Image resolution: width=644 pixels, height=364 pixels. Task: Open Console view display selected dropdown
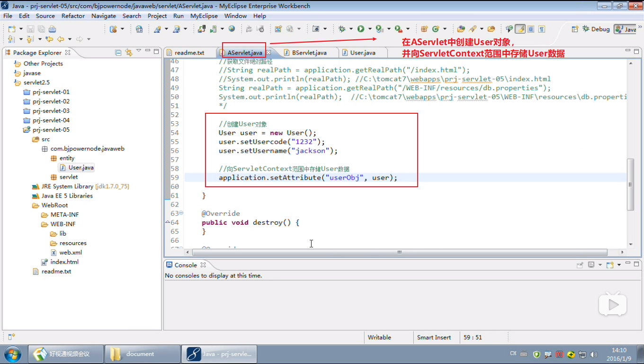tap(600, 265)
